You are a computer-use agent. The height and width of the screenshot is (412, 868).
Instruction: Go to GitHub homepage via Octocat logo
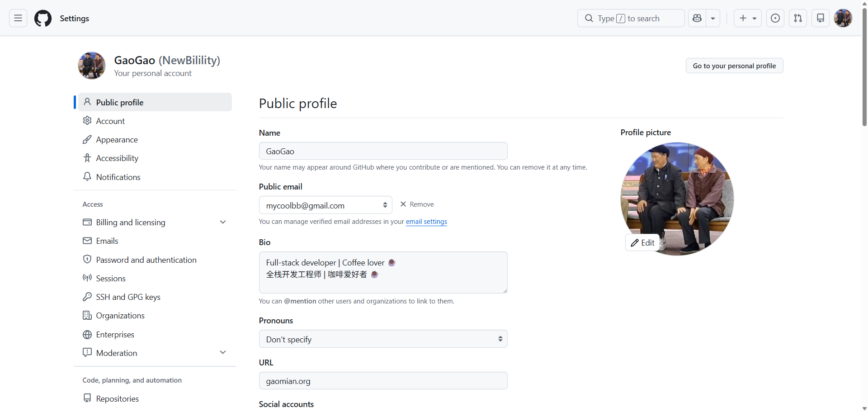43,18
